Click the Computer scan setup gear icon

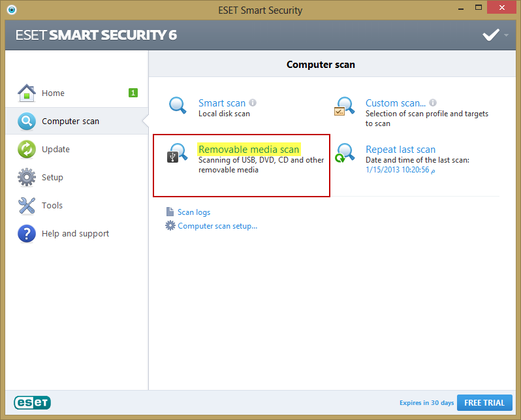click(170, 225)
